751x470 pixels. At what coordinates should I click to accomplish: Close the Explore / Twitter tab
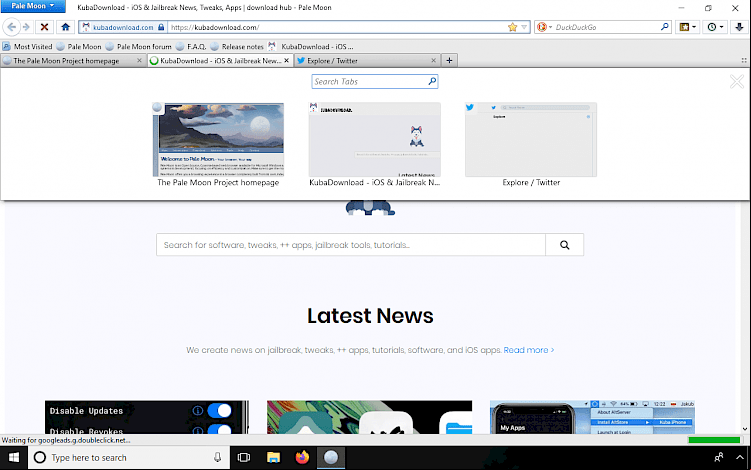pyautogui.click(x=433, y=60)
